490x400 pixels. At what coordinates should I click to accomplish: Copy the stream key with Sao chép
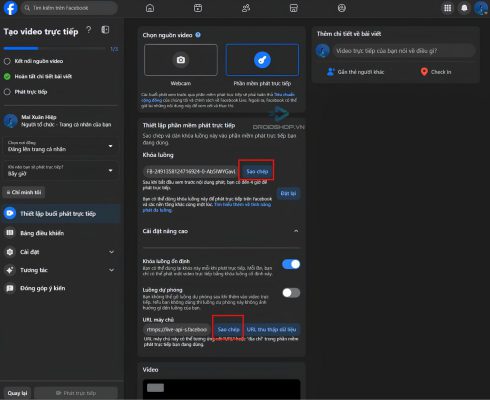[257, 171]
